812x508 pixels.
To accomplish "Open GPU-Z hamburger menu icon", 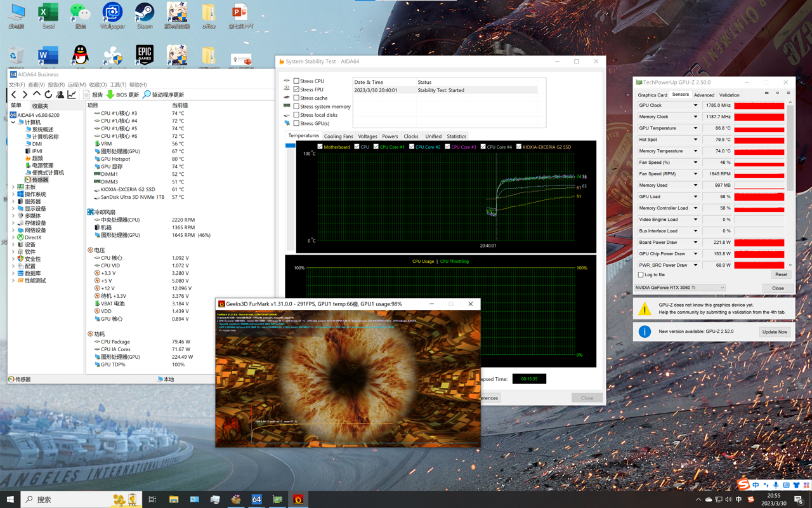I will (x=789, y=94).
